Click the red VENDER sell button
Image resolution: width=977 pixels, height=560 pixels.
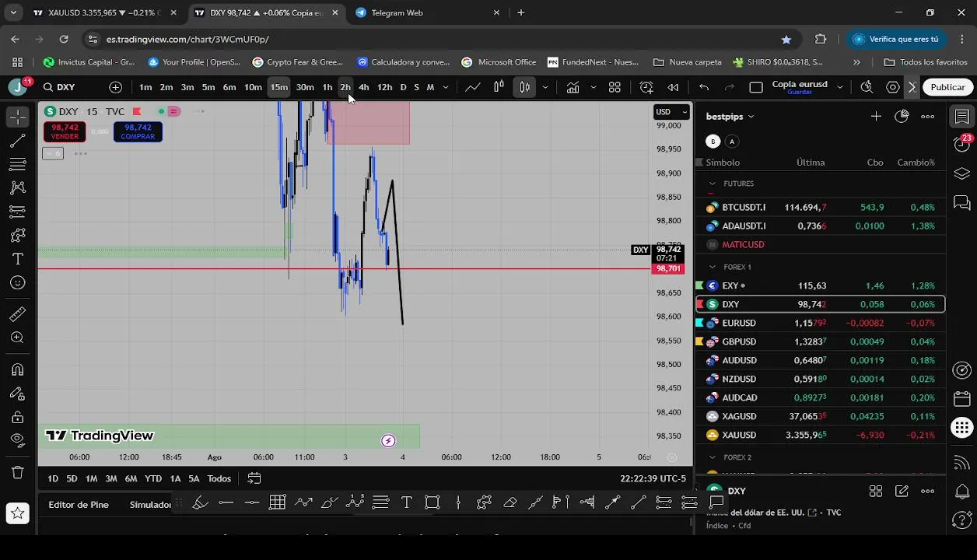coord(65,131)
